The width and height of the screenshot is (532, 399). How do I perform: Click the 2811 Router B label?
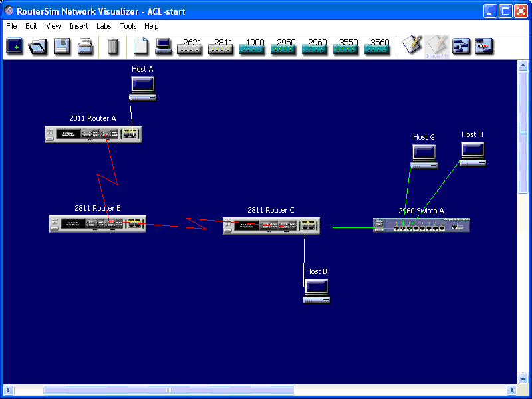[x=98, y=208]
